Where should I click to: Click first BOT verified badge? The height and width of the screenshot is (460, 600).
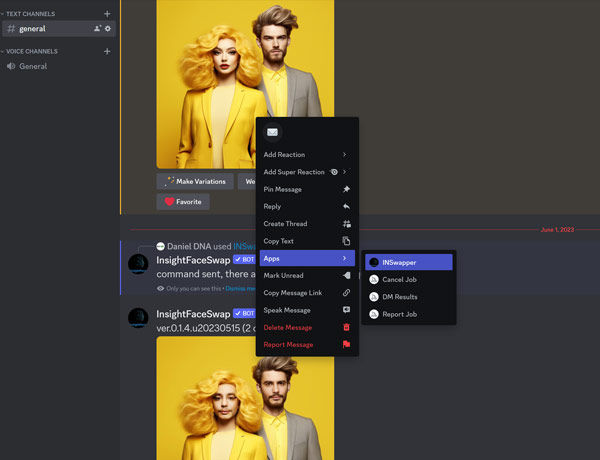[244, 259]
